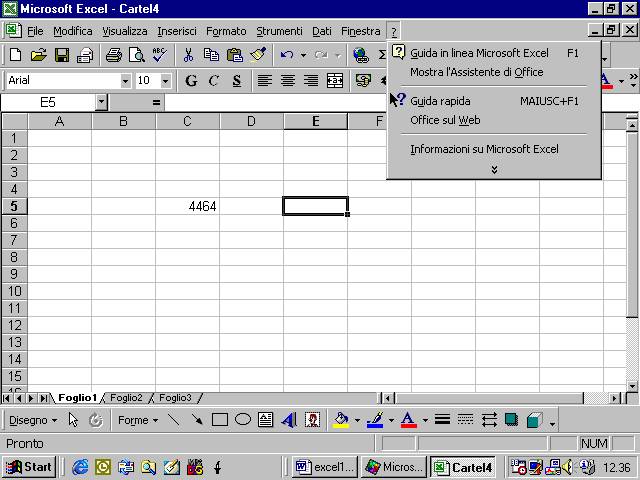Open Line Color dropdown arrow
Image resolution: width=640 pixels, height=480 pixels.
(391, 420)
